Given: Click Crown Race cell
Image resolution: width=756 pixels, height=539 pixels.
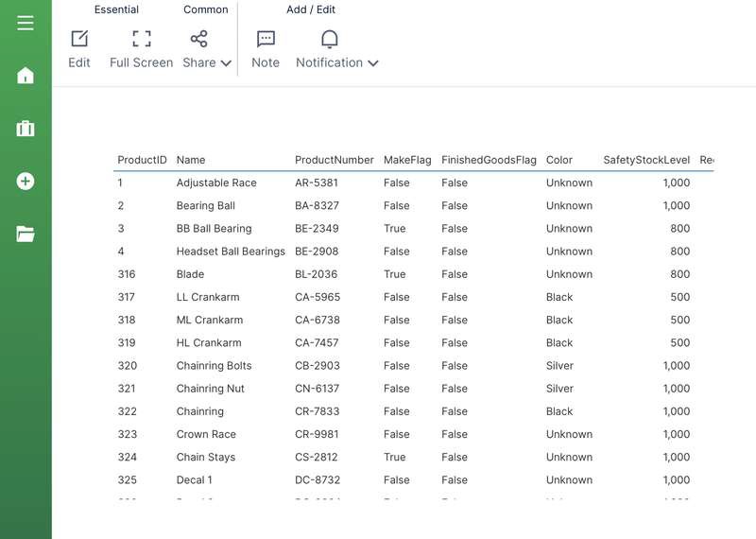Looking at the screenshot, I should tap(206, 434).
